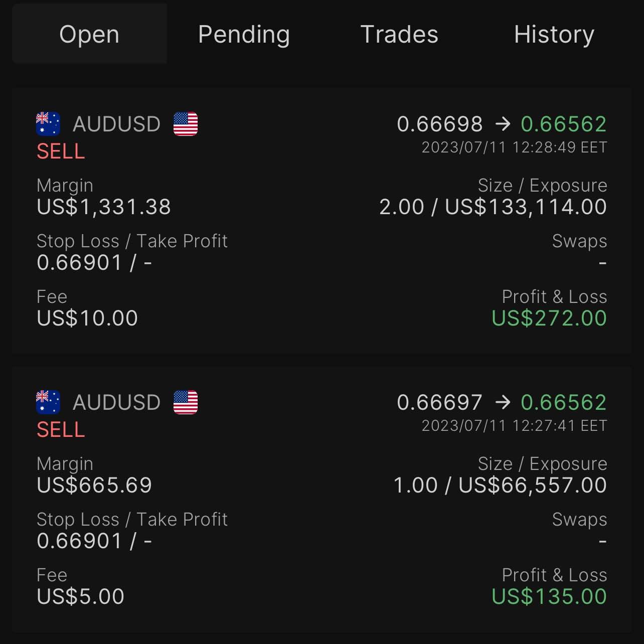
Task: Click the US flag beside the 2.00-size AUDUSD
Action: click(x=186, y=124)
